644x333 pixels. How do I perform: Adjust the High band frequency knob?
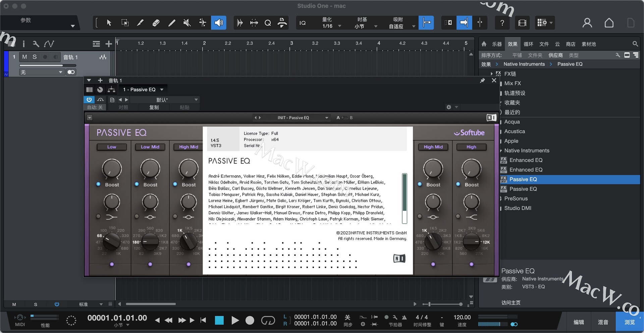point(471,241)
